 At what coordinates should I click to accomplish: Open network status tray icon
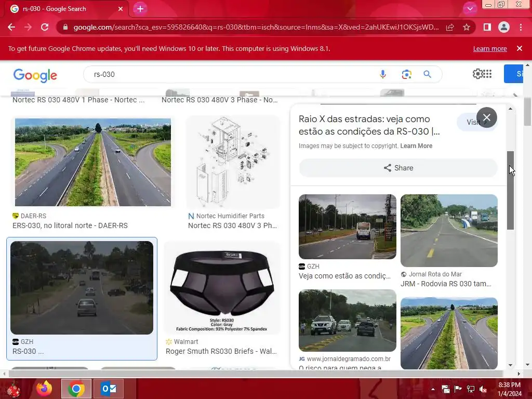pos(470,389)
